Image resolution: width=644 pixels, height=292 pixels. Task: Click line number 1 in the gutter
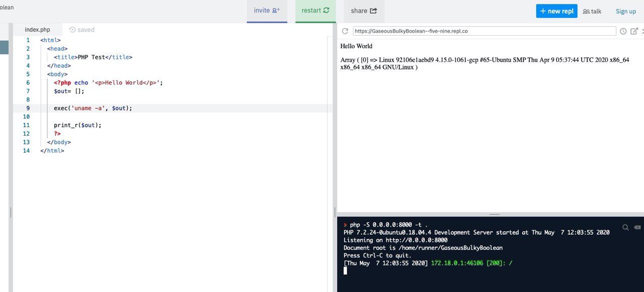28,40
